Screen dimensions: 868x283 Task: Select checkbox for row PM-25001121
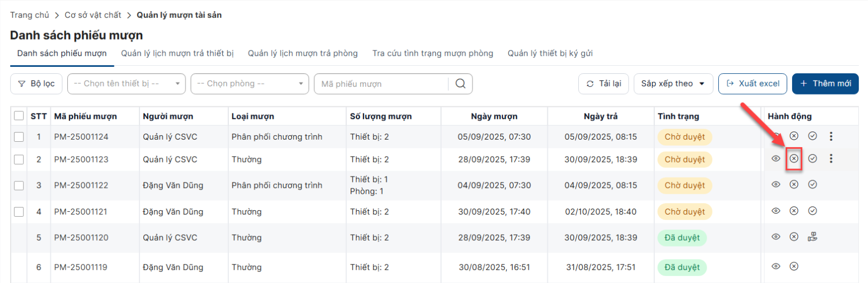click(19, 212)
